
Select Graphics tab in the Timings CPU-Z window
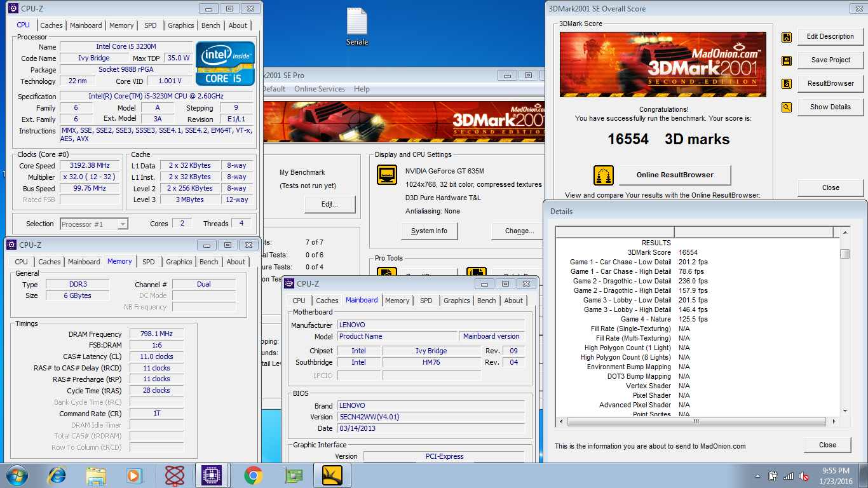[x=179, y=262]
